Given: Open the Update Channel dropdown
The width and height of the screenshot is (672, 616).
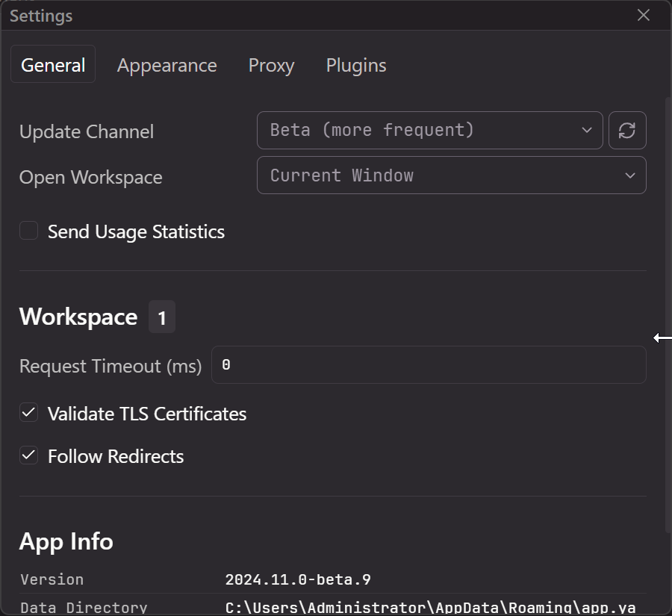Looking at the screenshot, I should pos(429,131).
